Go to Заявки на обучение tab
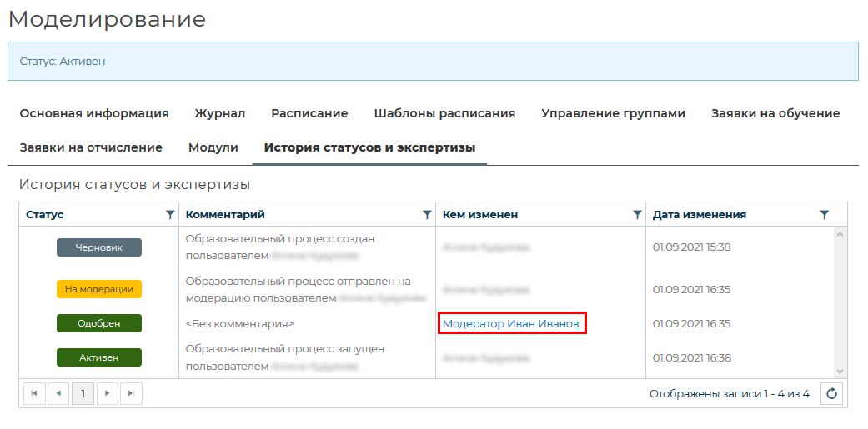Viewport: 868px width, 429px height. pyautogui.click(x=775, y=113)
